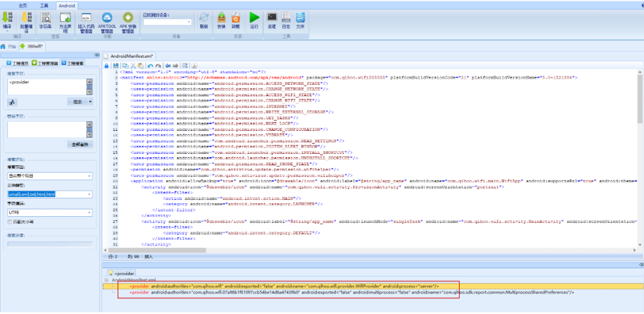Click the 卸载 uninstall icon
Screen dimensions: 644x314
click(x=235, y=18)
